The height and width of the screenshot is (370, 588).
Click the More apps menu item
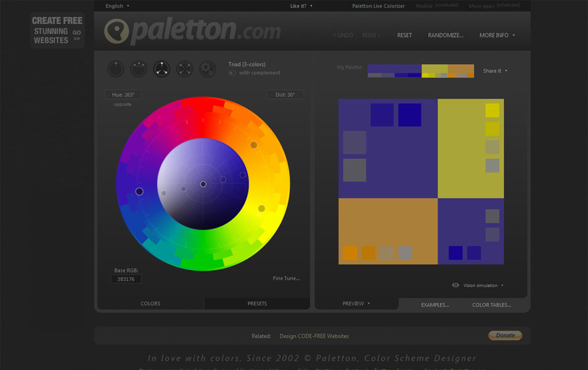(494, 6)
